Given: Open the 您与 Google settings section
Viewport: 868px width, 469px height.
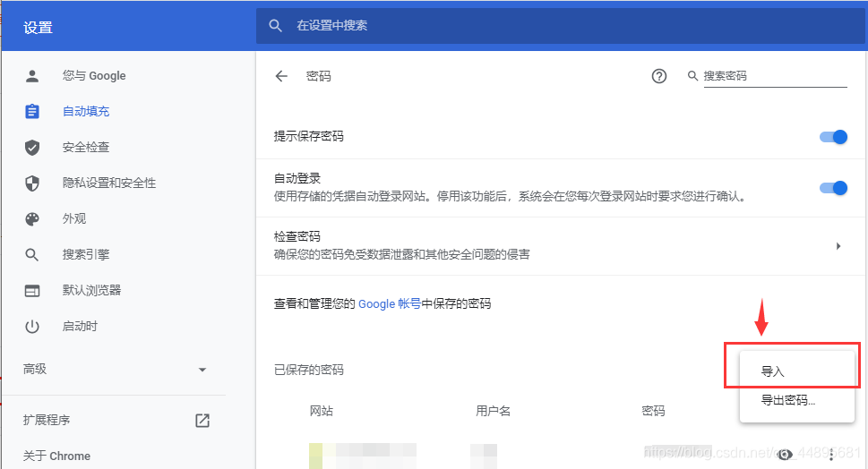Looking at the screenshot, I should (93, 76).
